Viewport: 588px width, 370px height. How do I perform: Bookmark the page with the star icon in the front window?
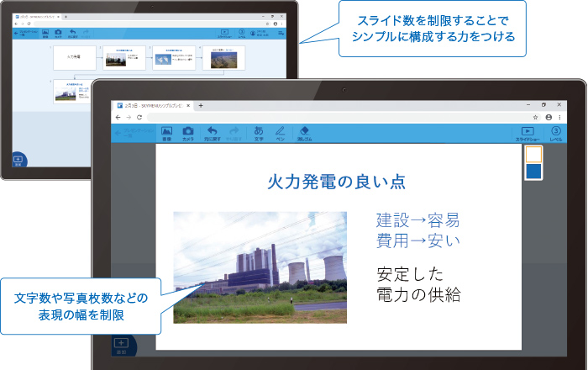(536, 118)
